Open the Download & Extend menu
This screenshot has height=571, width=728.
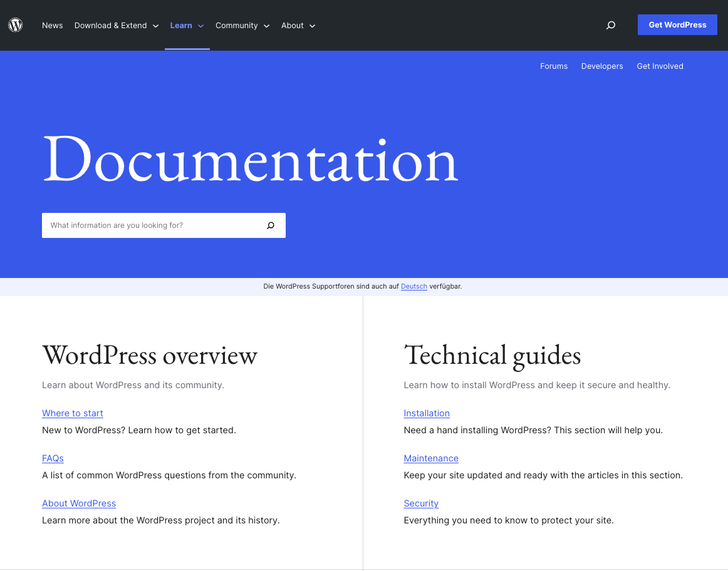coord(110,26)
